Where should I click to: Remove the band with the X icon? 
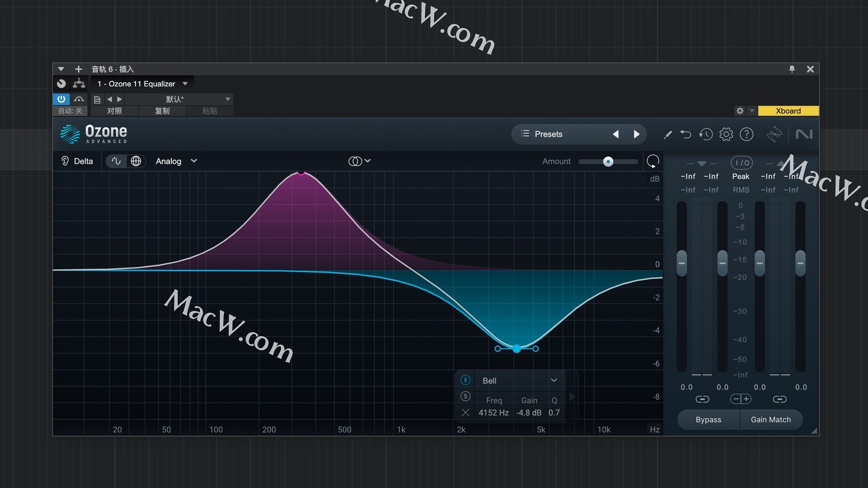point(465,413)
